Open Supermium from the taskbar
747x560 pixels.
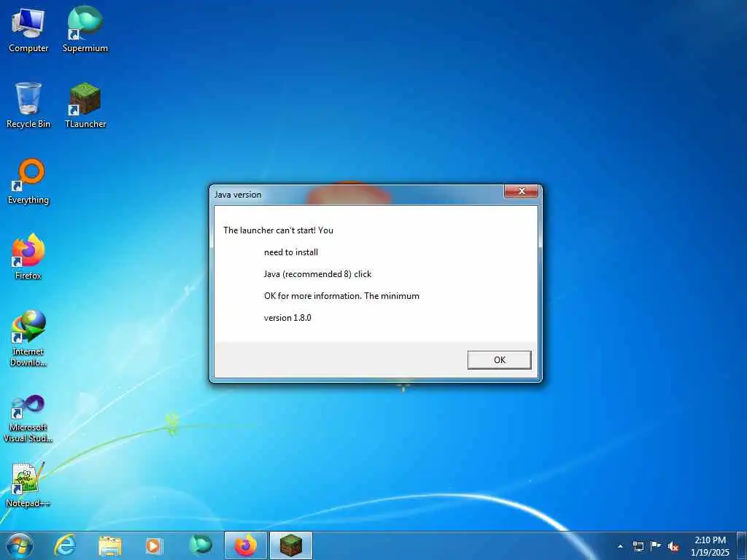click(x=200, y=545)
